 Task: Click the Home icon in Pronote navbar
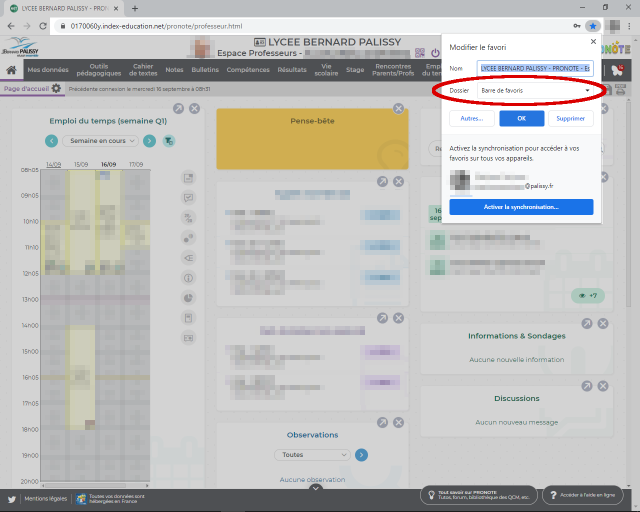coord(11,70)
